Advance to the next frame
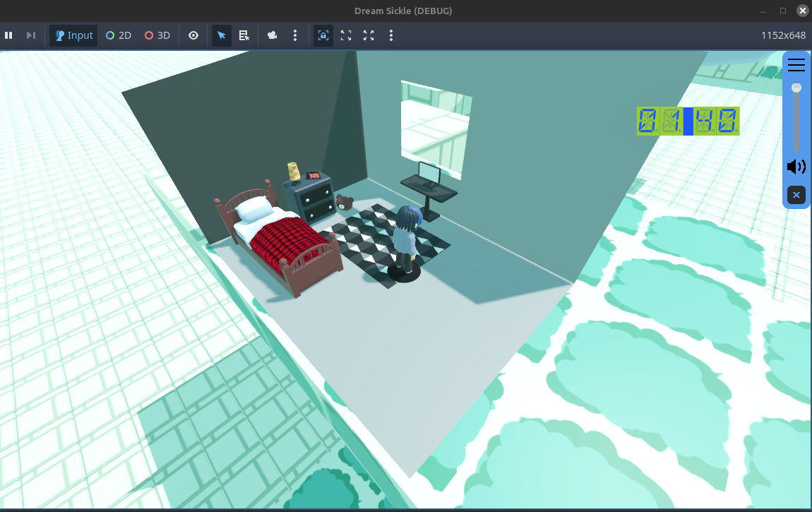The image size is (812, 512). point(30,35)
